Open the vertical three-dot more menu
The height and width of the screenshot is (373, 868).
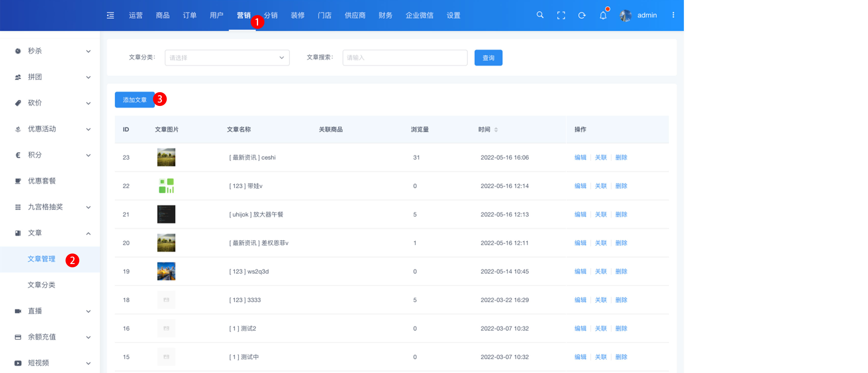coord(673,15)
